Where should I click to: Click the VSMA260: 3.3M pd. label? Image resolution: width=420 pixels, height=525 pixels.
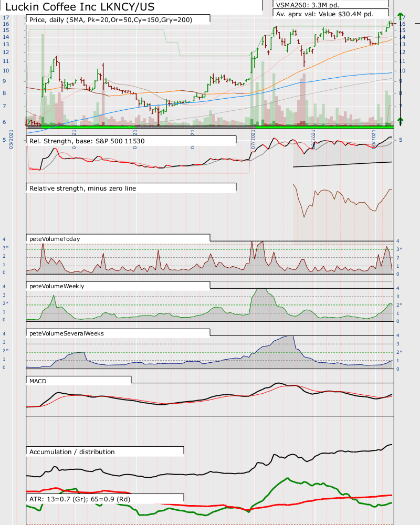pyautogui.click(x=307, y=5)
